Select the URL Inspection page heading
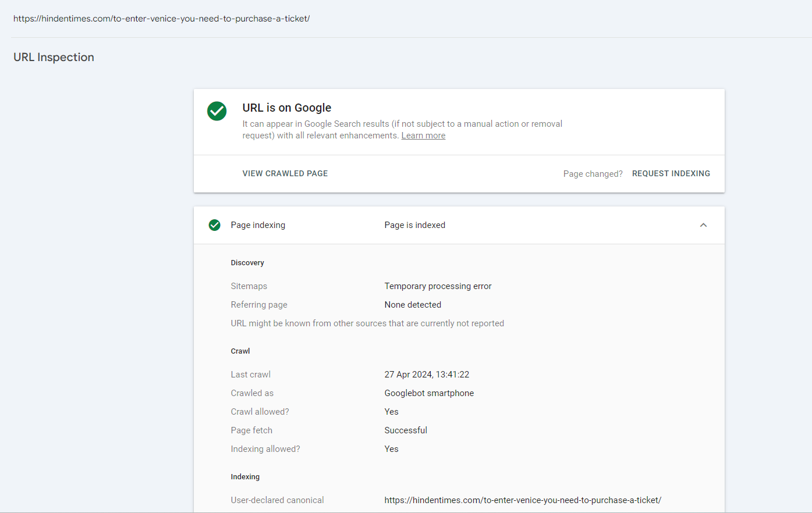The width and height of the screenshot is (812, 513). [x=54, y=57]
